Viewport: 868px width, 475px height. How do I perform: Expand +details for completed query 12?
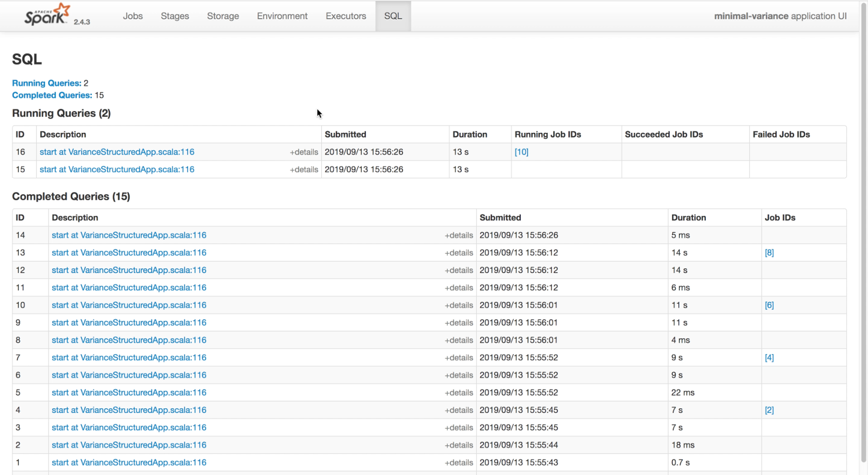[x=459, y=271]
